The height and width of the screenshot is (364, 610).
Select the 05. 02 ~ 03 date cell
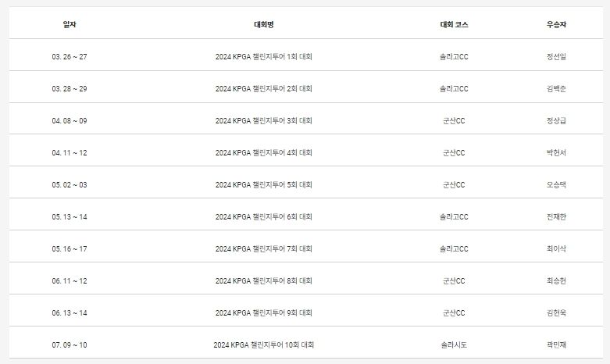pos(70,184)
